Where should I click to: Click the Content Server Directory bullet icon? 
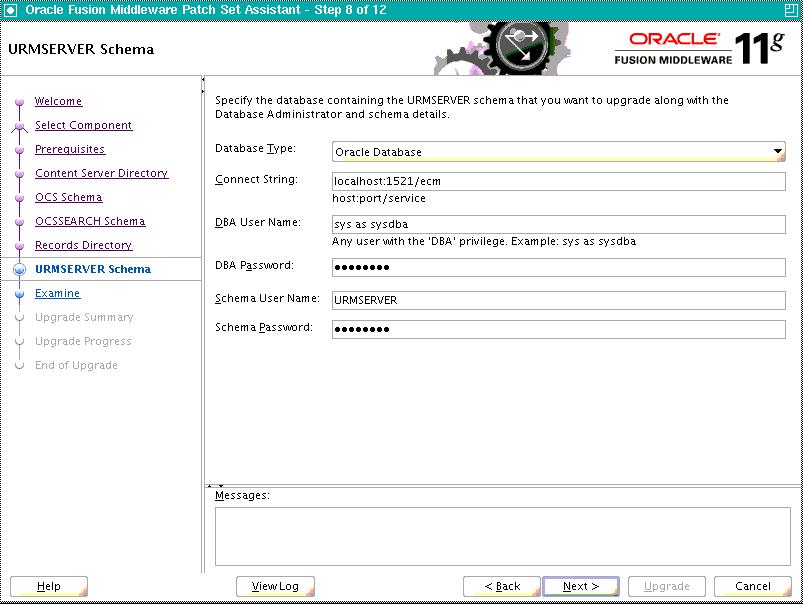[19, 174]
